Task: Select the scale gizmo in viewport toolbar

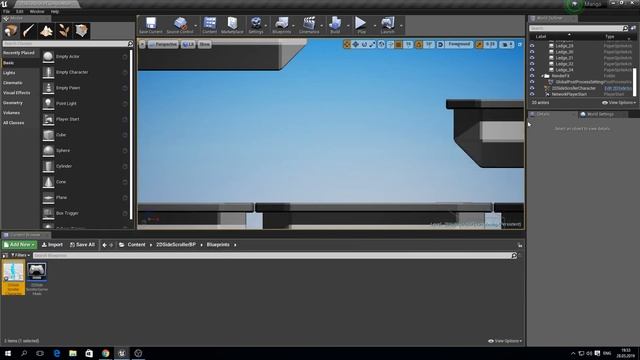Action: (372, 44)
